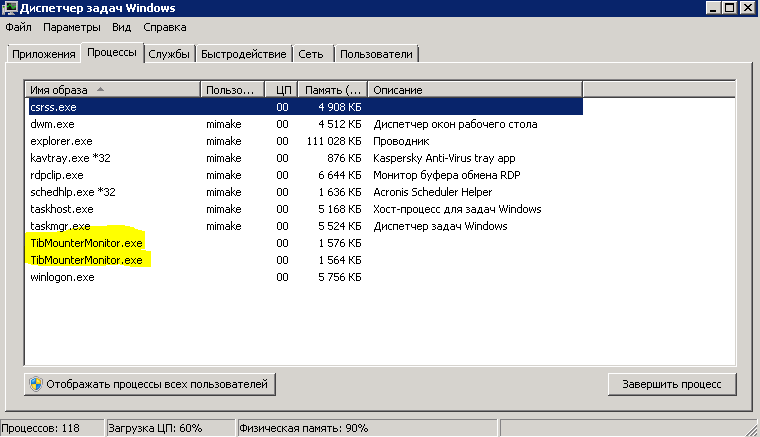This screenshot has width=760, height=437.
Task: Go to the Сеть tab
Action: 311,54
